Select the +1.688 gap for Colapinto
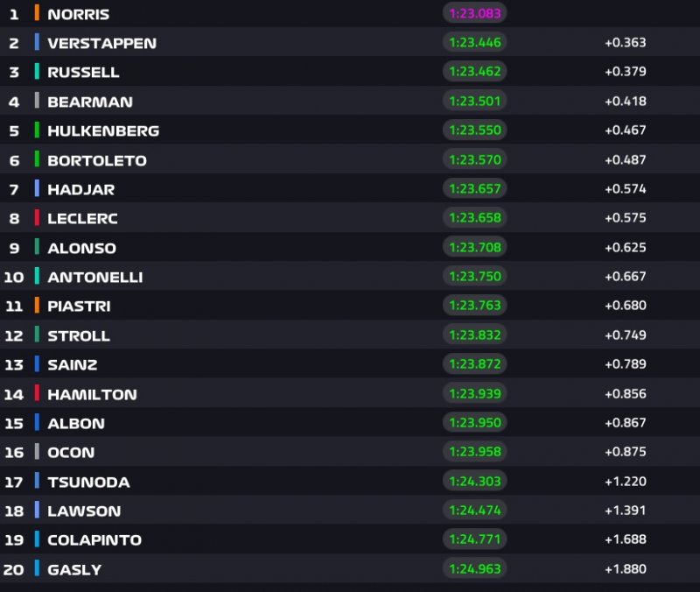 (625, 539)
